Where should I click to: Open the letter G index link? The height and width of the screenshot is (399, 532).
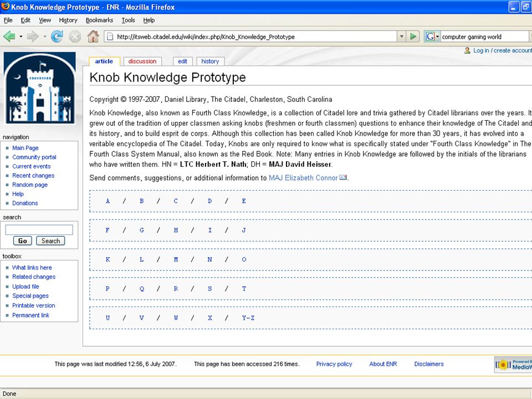[x=141, y=230]
